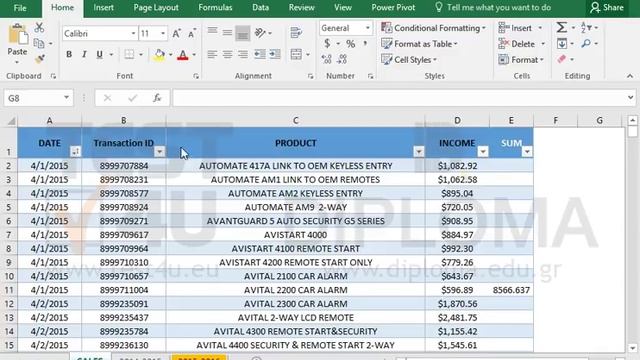
Task: Open the Calibri font name dropdown
Action: [x=133, y=33]
